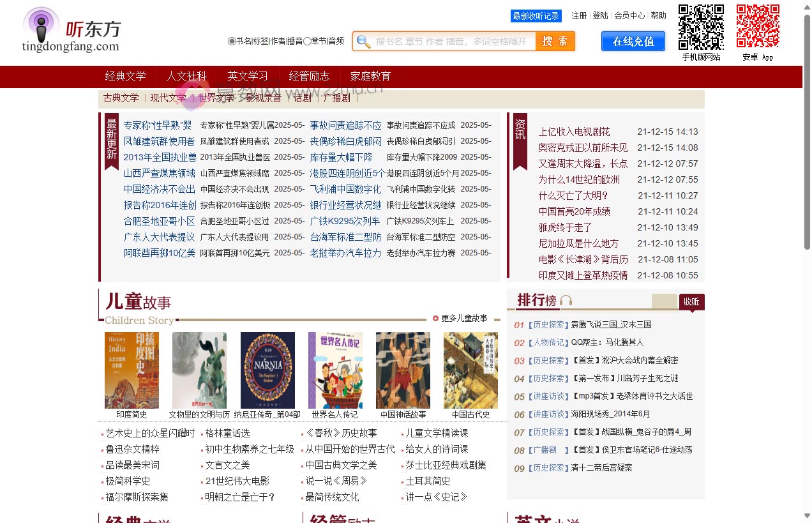Open the 经典文学 menu
The width and height of the screenshot is (812, 523).
click(x=125, y=76)
